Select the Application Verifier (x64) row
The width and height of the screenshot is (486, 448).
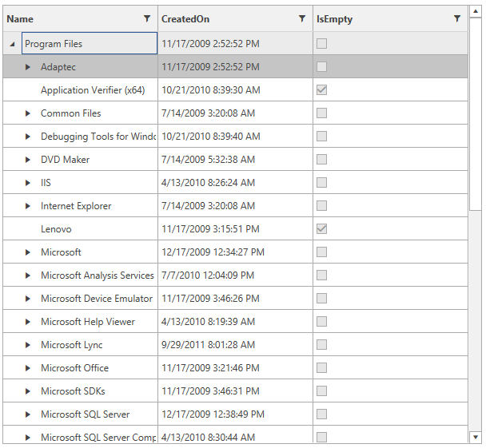coord(235,89)
